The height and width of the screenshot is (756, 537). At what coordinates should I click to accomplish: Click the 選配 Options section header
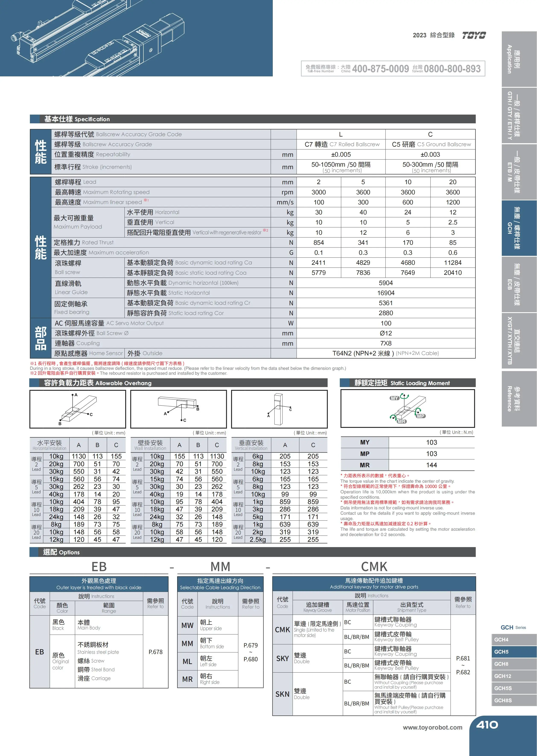[x=253, y=552]
